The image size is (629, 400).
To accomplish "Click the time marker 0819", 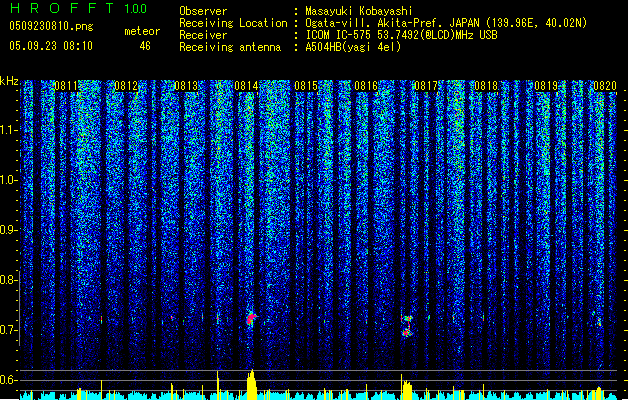I will [x=546, y=86].
